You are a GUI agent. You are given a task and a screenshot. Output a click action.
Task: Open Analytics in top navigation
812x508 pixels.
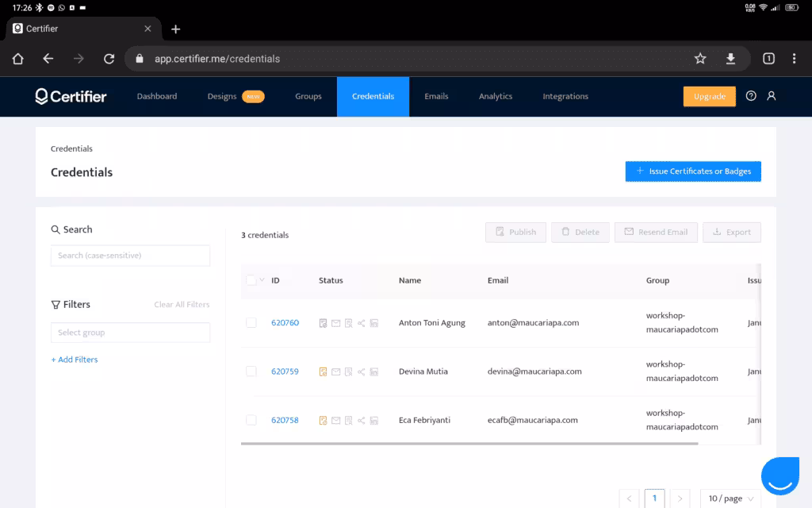(x=495, y=96)
